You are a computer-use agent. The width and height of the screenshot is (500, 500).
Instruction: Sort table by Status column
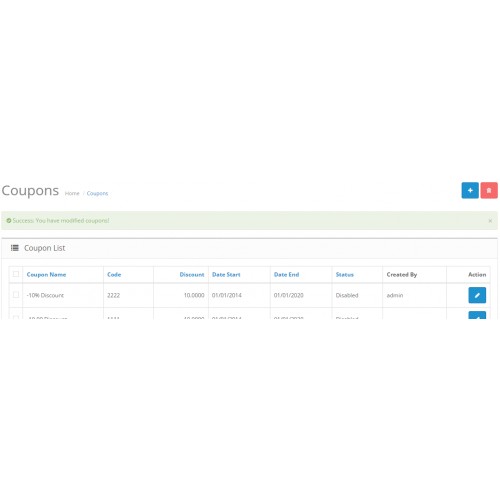[x=345, y=275]
